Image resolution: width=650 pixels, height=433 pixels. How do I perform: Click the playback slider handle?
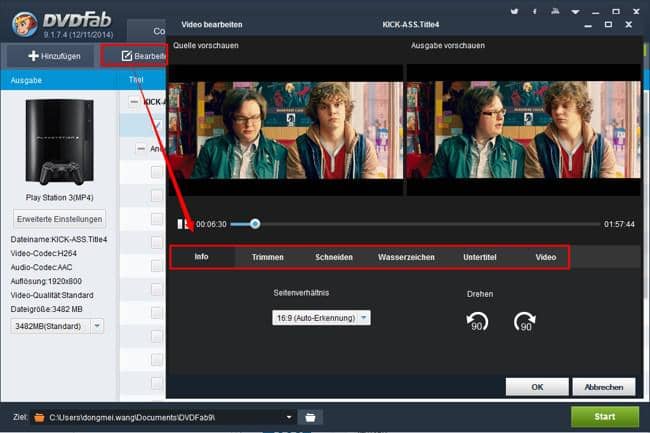click(x=255, y=224)
